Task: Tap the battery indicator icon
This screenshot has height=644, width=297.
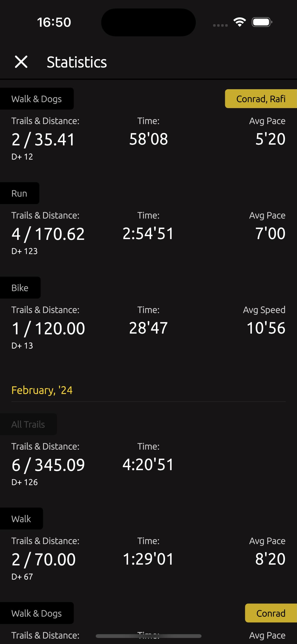Action: click(x=262, y=22)
